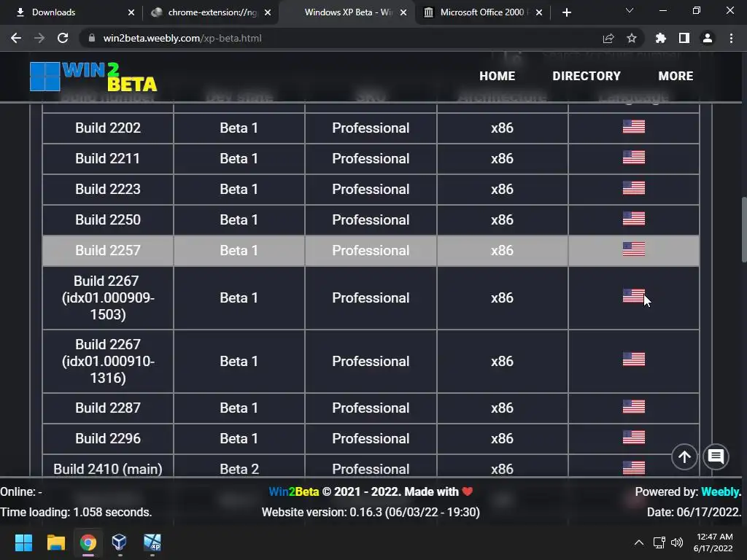Go back with browser back arrow
Screen dimensions: 747x560
coord(16,38)
